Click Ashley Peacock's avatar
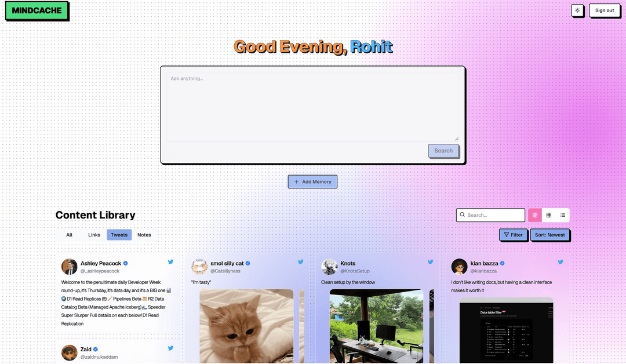Viewport: 626px width, 364px height. 69,267
